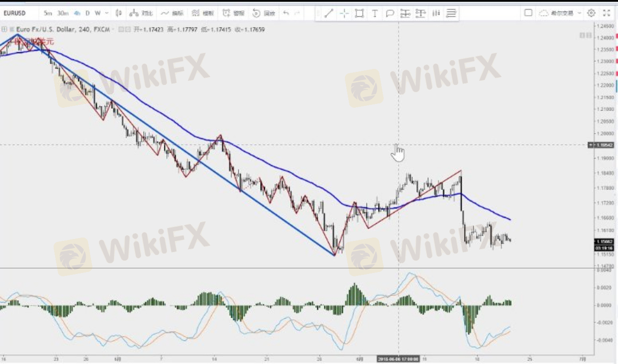The height and width of the screenshot is (364, 618).
Task: Select the long position measure tool
Action: 405,13
